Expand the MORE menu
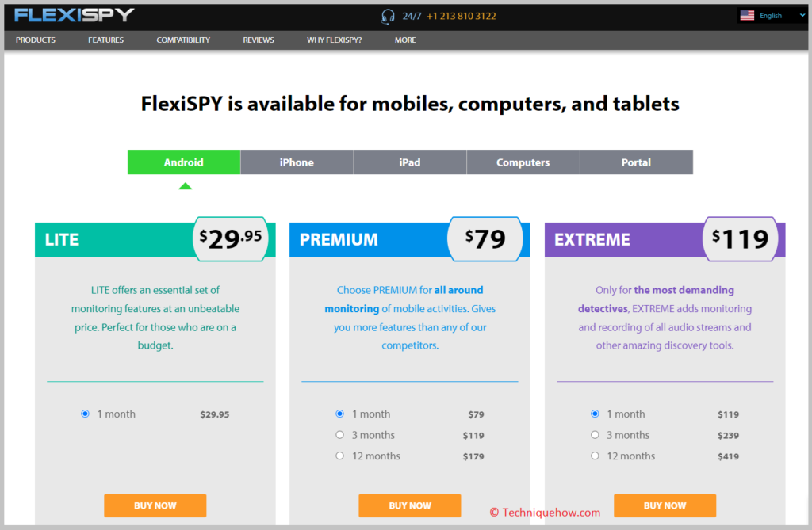 [405, 40]
